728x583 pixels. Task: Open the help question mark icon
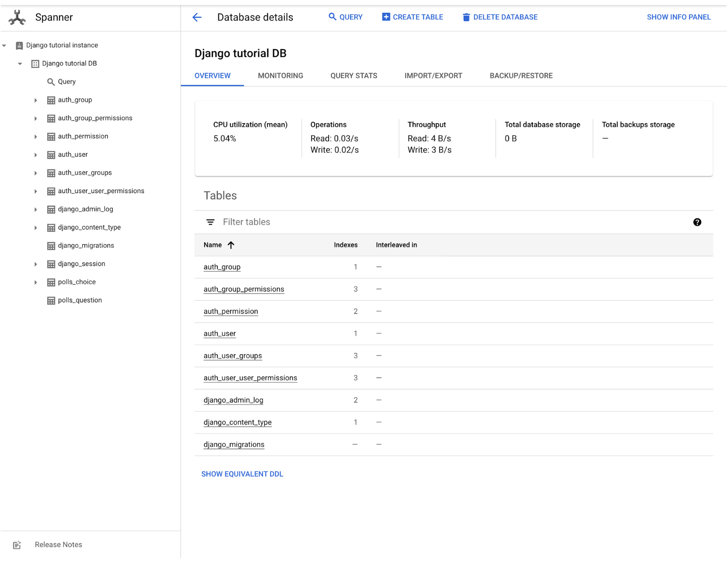(697, 222)
